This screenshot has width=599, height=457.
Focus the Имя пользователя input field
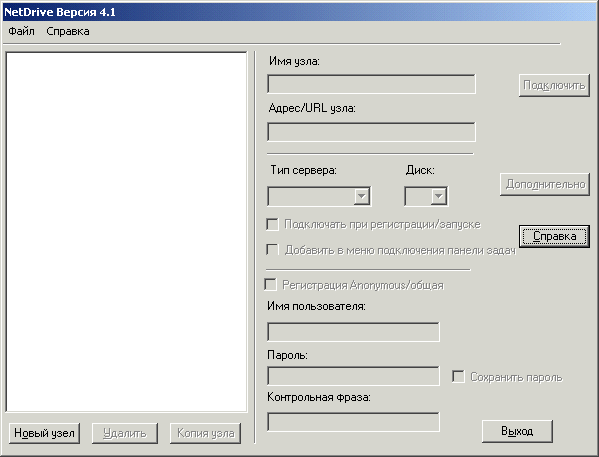[x=353, y=332]
